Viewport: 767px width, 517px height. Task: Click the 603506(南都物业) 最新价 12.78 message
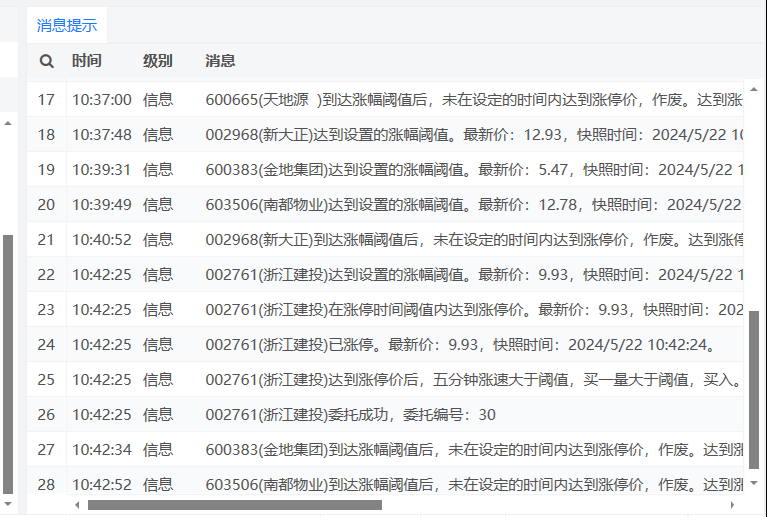(x=474, y=204)
